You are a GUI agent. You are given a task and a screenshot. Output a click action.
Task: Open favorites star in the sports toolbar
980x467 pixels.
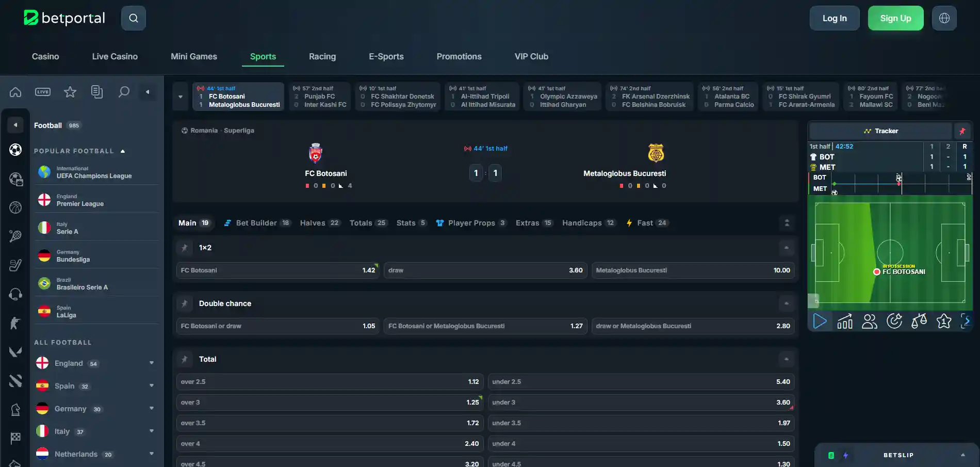70,92
